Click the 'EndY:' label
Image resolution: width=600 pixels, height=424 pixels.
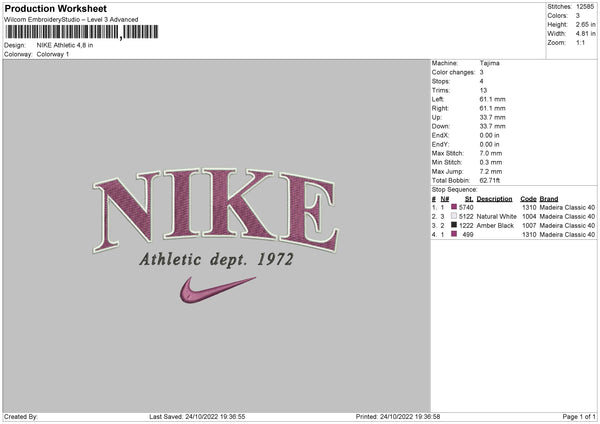point(440,144)
